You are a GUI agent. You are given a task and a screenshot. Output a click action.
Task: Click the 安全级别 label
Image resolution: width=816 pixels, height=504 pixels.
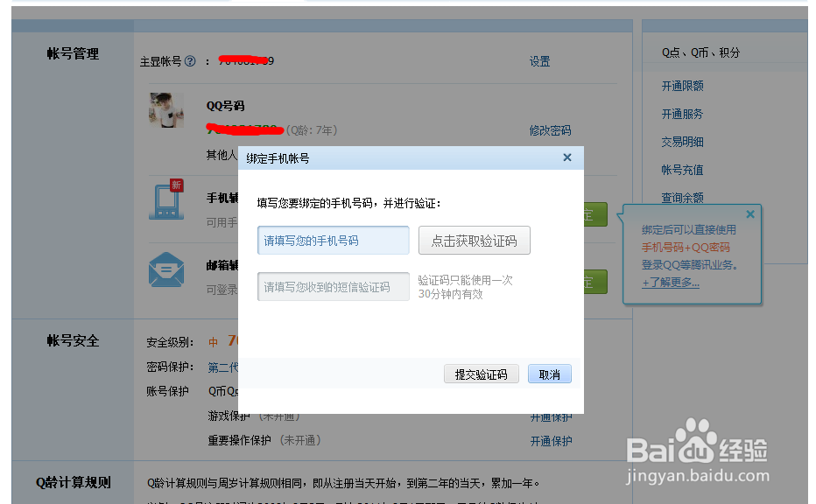(170, 342)
